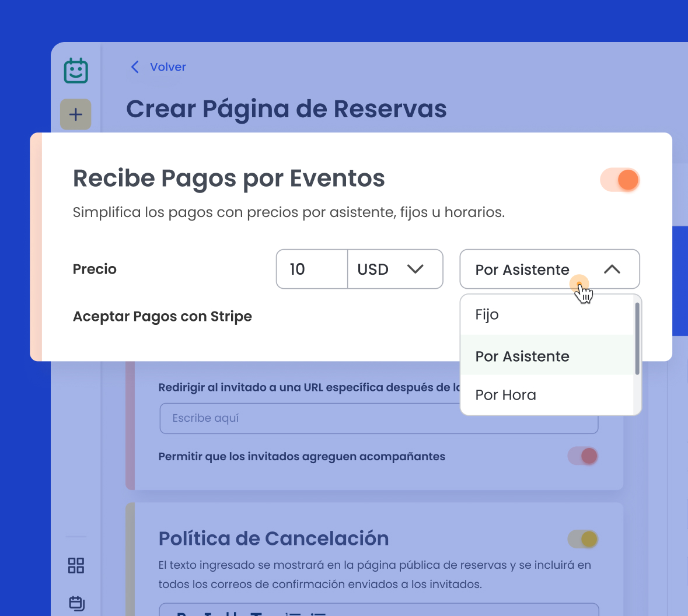Viewport: 688px width, 616px height.
Task: Click the smiling calendar logo icon
Action: pos(76,71)
